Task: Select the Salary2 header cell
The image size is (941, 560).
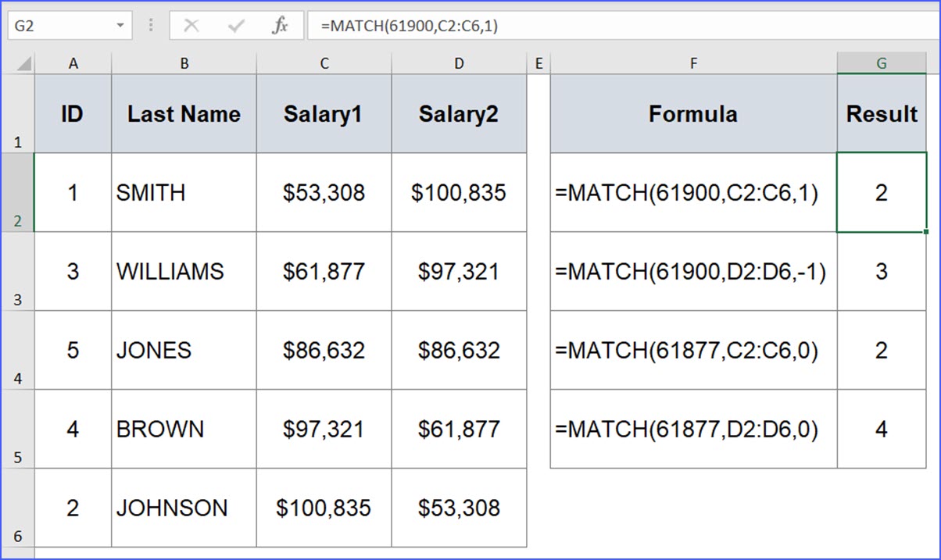Action: pyautogui.click(x=459, y=114)
